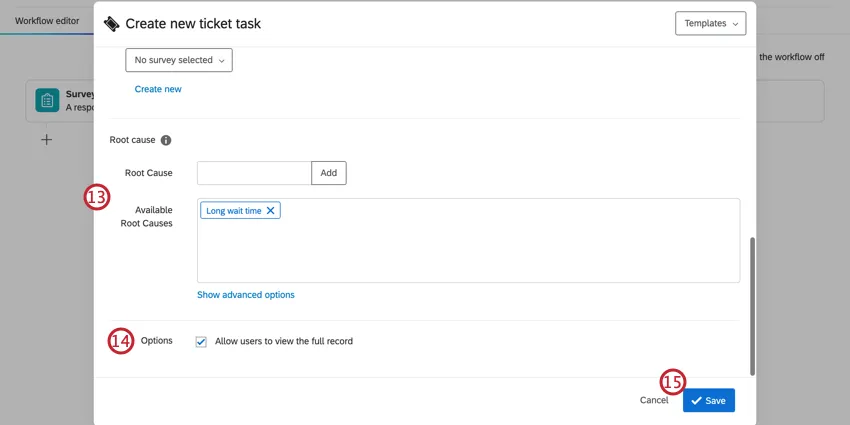The height and width of the screenshot is (425, 850).
Task: Click the ticket icon in dialog header
Action: pyautogui.click(x=111, y=23)
